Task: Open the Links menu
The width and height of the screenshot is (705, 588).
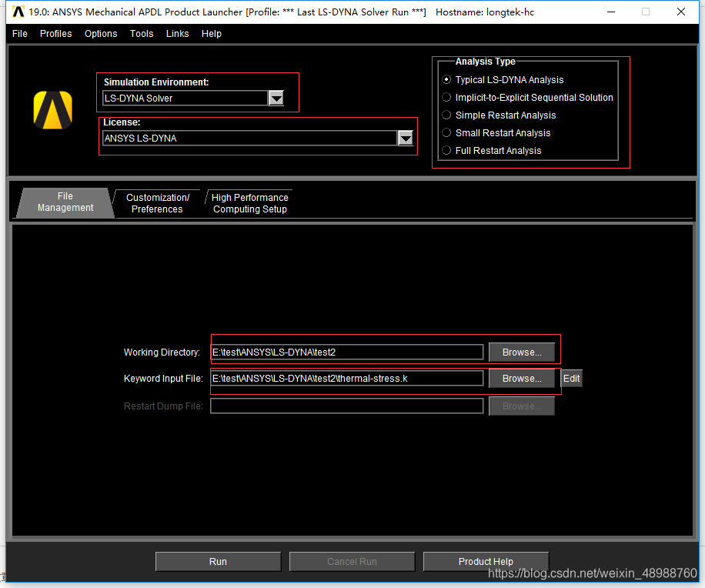Action: pos(177,34)
